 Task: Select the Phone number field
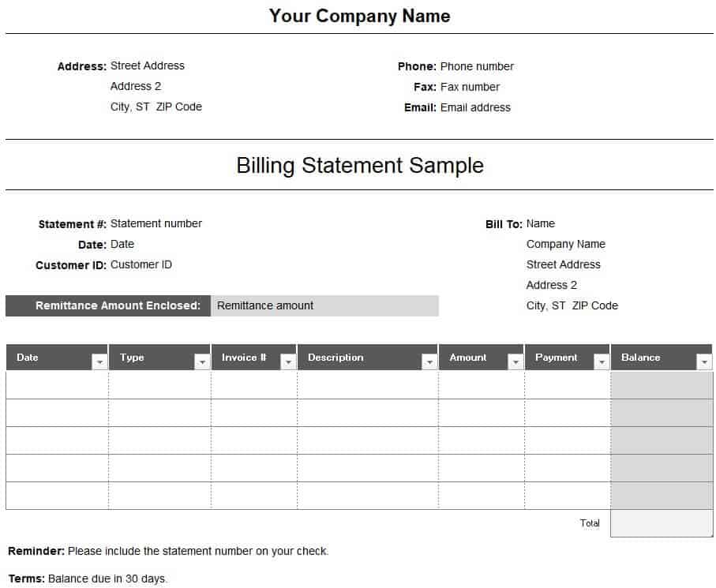[477, 67]
